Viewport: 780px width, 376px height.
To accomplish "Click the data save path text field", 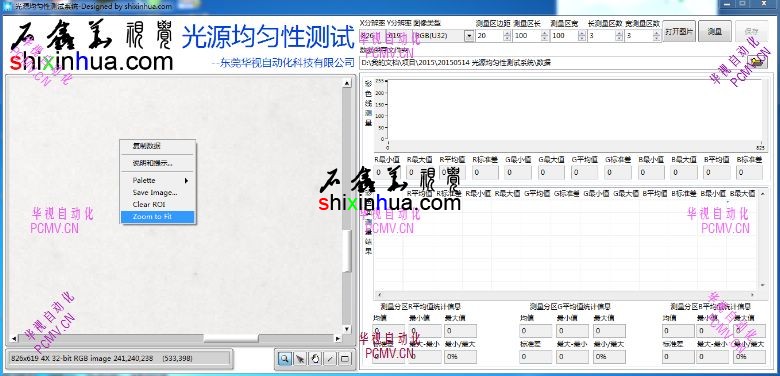I will [553, 63].
